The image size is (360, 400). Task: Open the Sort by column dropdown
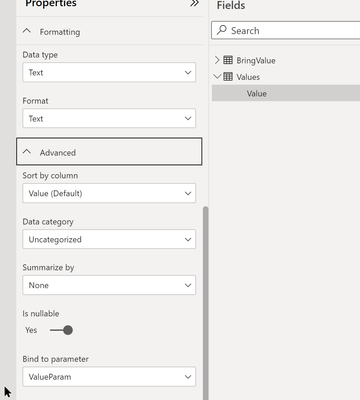109,193
